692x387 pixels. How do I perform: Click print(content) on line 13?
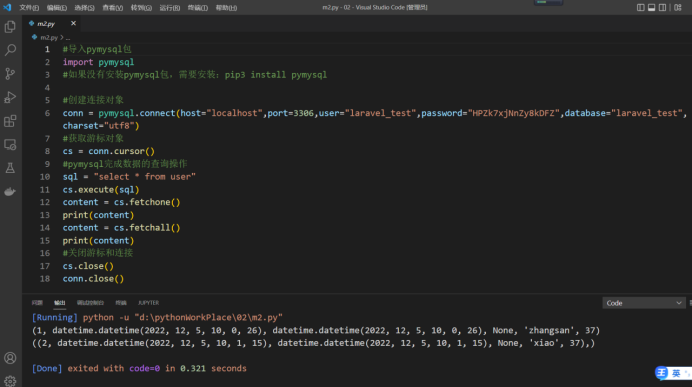98,215
